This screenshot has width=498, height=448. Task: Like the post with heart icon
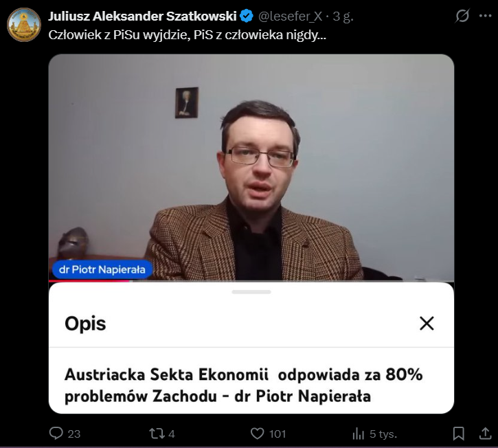258,434
